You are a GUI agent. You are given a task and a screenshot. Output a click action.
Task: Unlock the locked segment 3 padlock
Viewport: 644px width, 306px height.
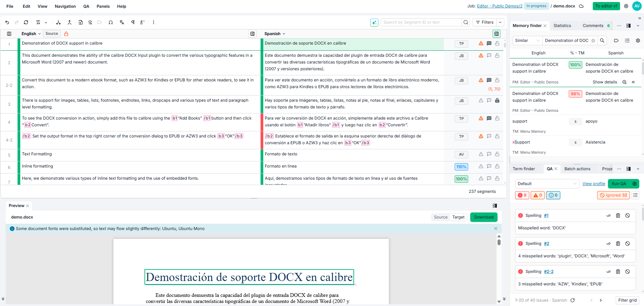[497, 100]
